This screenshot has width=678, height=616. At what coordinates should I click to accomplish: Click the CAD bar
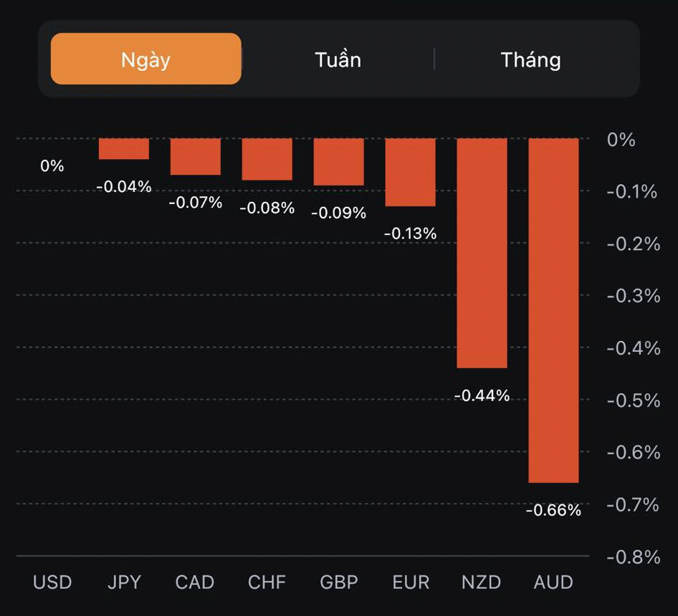click(195, 156)
